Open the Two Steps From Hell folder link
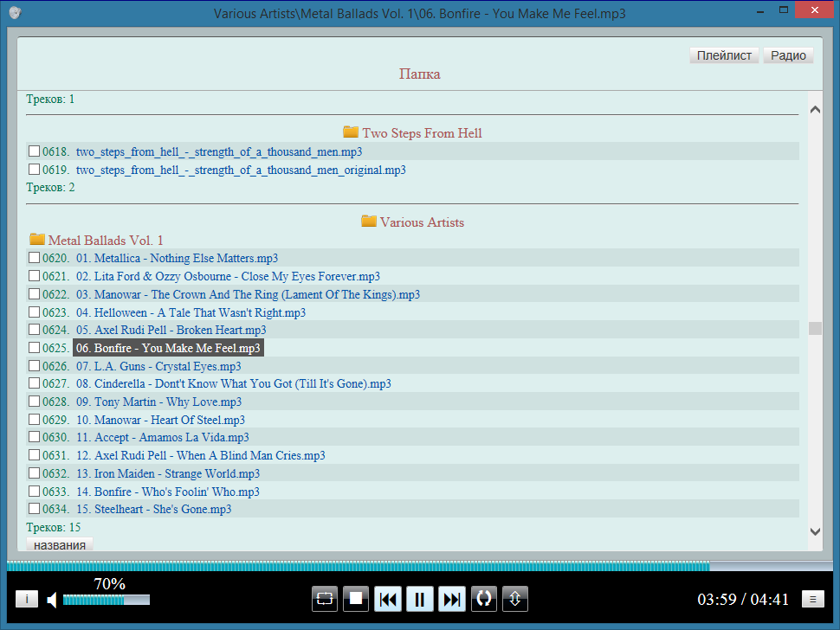Viewport: 840px width, 630px height. click(422, 132)
